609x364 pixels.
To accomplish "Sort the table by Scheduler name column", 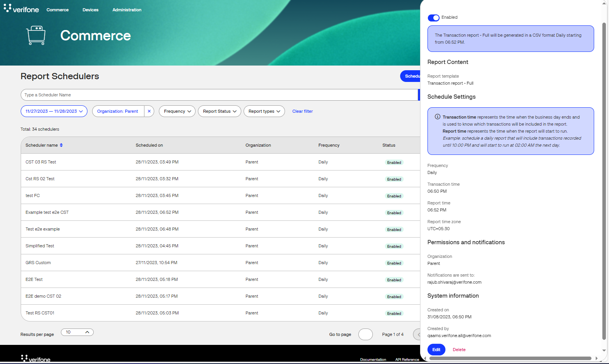I will tap(61, 145).
